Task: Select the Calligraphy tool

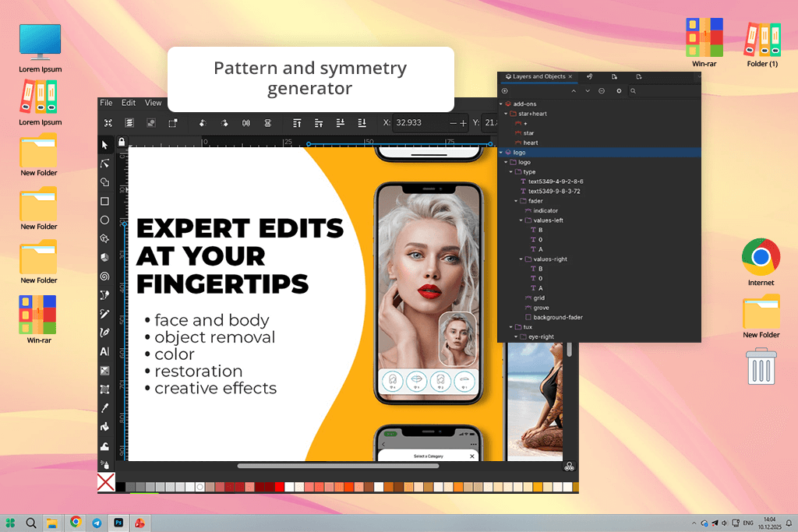Action: tap(105, 333)
